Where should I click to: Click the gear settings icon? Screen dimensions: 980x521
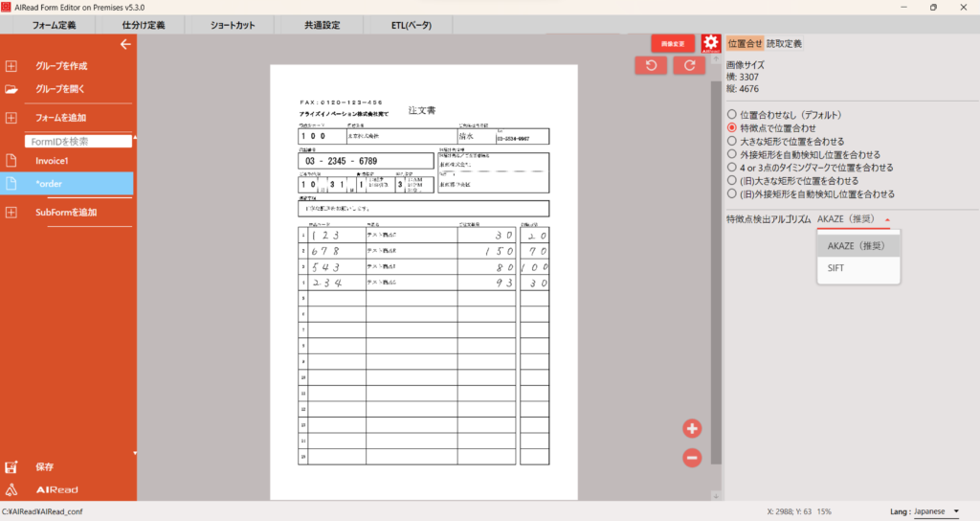(710, 43)
